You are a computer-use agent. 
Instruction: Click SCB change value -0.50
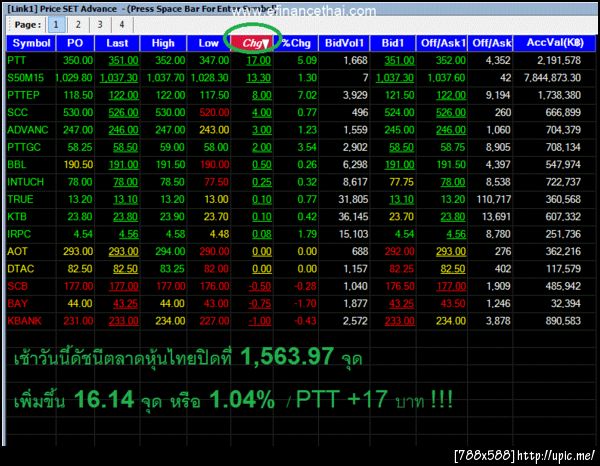click(x=260, y=286)
